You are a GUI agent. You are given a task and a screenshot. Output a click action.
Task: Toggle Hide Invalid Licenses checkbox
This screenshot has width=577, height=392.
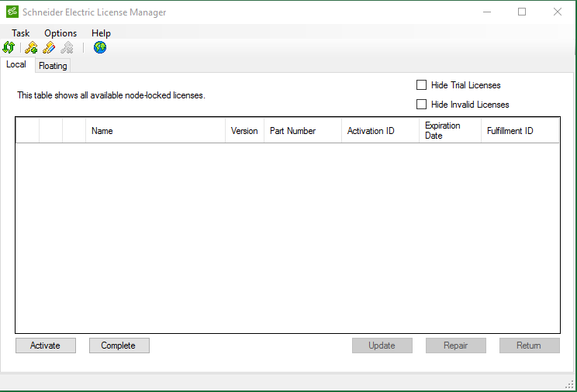pyautogui.click(x=421, y=105)
